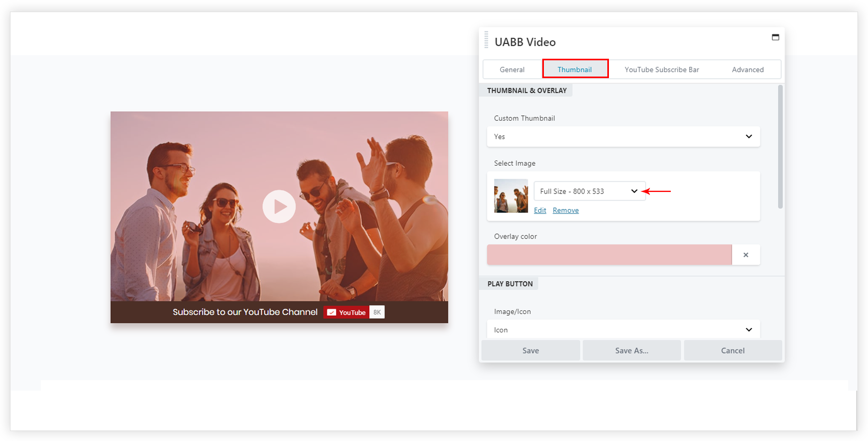
Task: Click the red YouTube subscribe button
Action: (x=346, y=313)
